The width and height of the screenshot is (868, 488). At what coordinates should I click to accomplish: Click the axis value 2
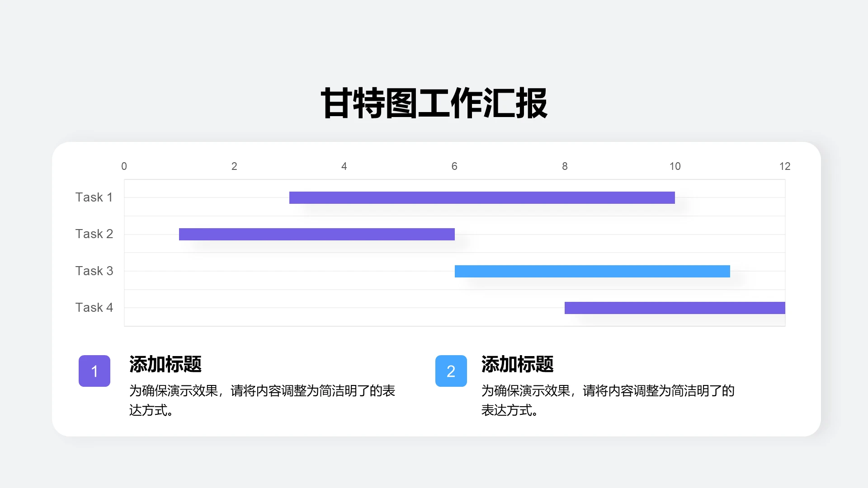click(234, 166)
